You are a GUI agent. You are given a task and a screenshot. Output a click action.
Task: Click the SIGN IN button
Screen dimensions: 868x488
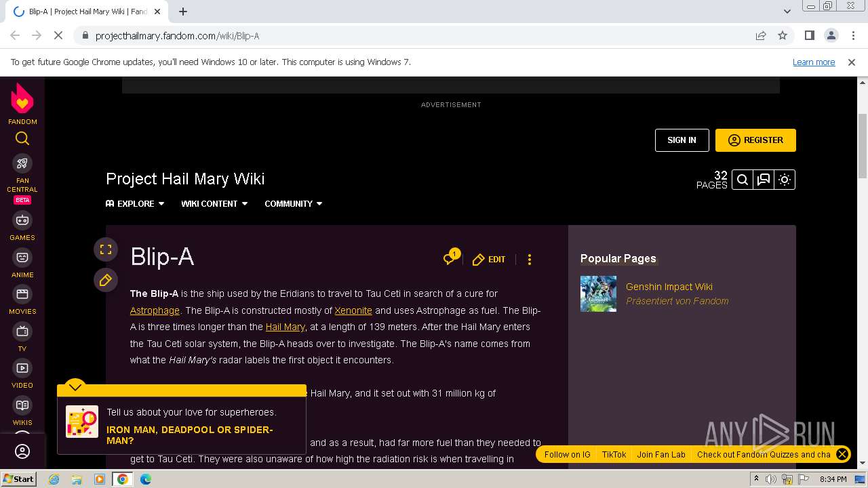pos(682,140)
